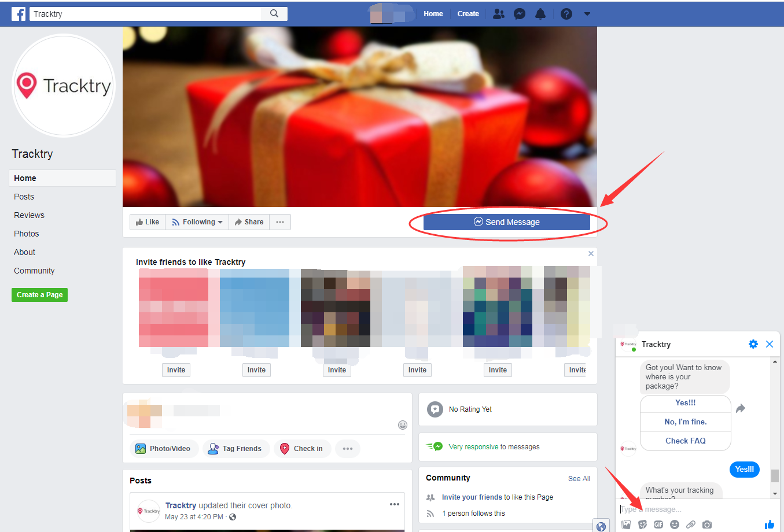Viewport: 784px width, 532px height.
Task: Open more composer options ellipsis
Action: [348, 449]
